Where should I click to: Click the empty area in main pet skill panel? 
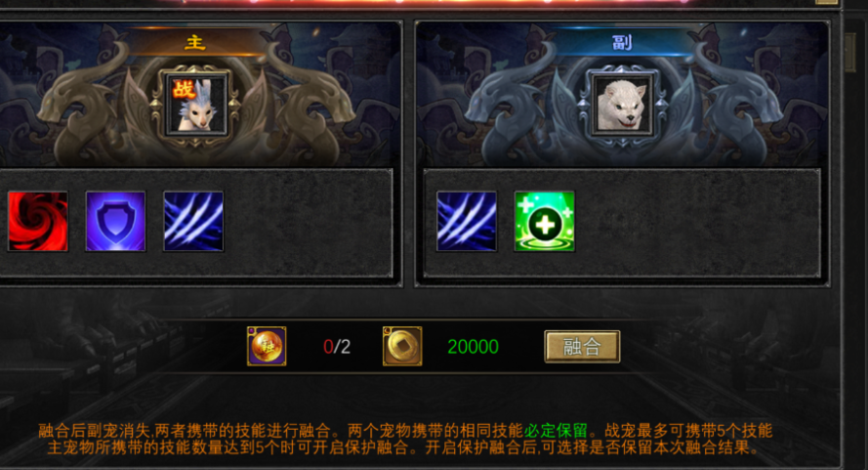(308, 222)
